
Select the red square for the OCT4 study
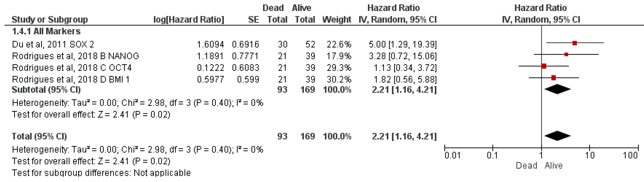(544, 66)
